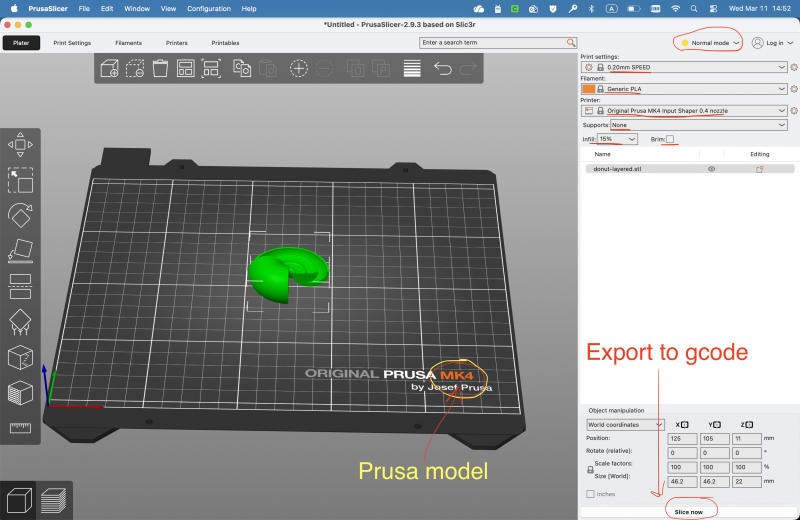
Task: Toggle the Inches checkbox
Action: 590,494
